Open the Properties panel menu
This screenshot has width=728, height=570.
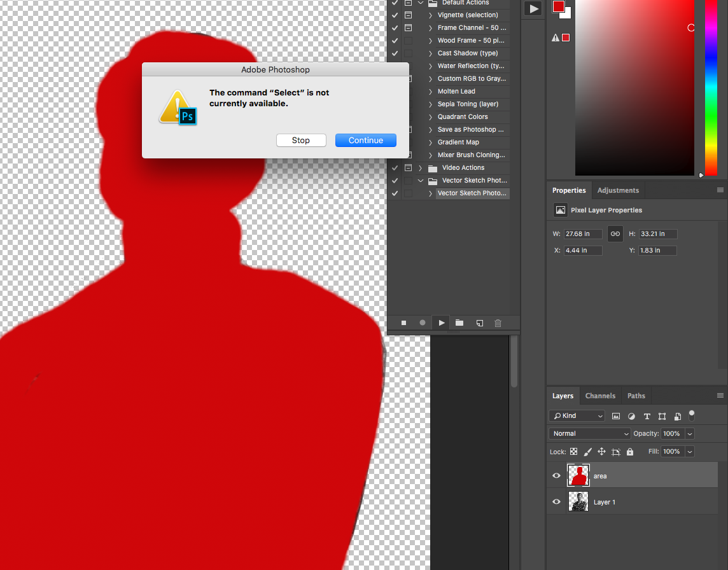720,190
